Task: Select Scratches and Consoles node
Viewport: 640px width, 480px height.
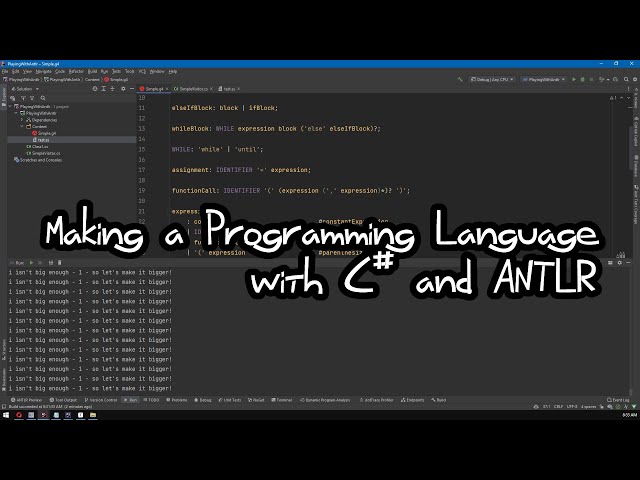Action: click(x=38, y=160)
